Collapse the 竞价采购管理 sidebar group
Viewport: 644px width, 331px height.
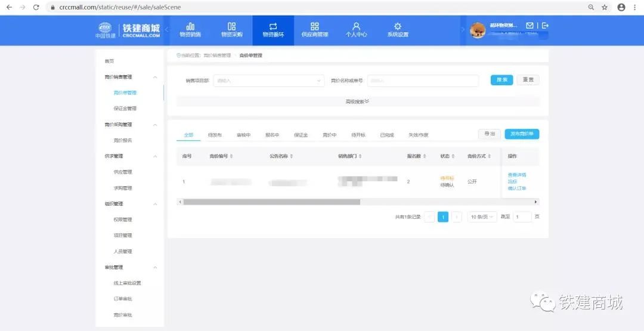[x=155, y=125]
